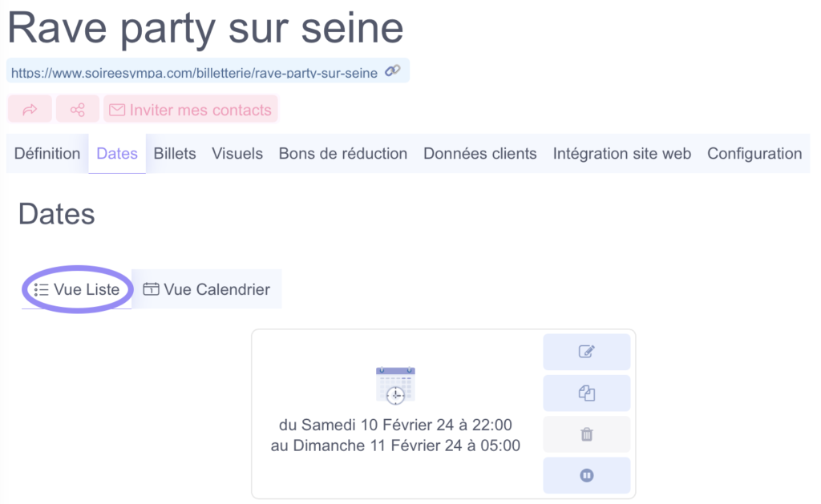Open the Définition tab
This screenshot has width=821, height=504.
pyautogui.click(x=47, y=153)
